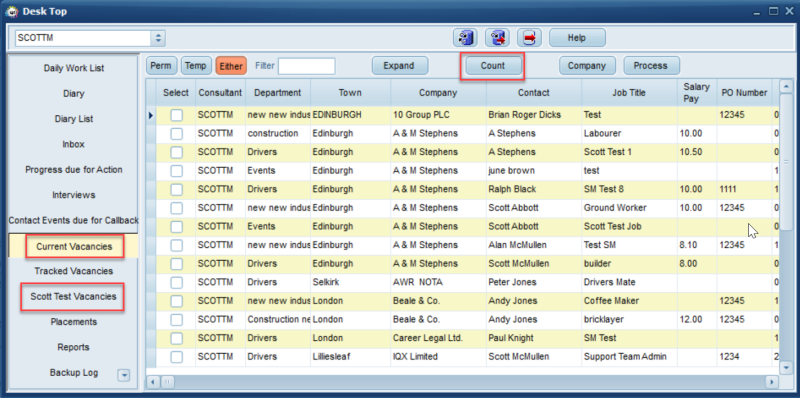The width and height of the screenshot is (800, 398).
Task: Open Progress due for Action
Action: point(73,169)
